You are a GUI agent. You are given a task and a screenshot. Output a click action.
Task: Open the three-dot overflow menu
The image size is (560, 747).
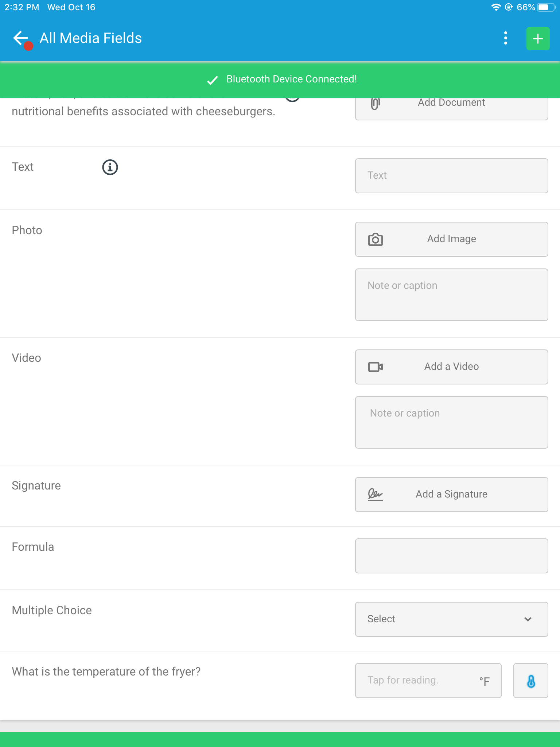point(505,38)
